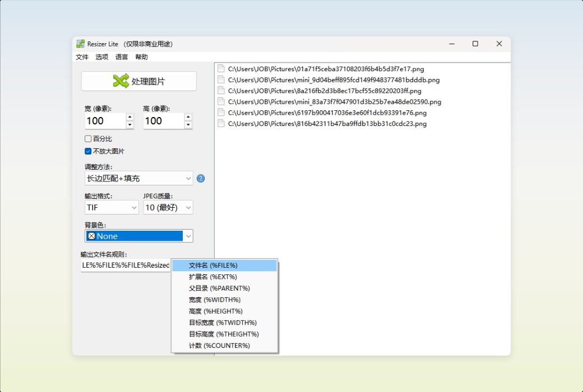Click the 处理图片 button
Image resolution: width=583 pixels, height=392 pixels.
[x=138, y=81]
